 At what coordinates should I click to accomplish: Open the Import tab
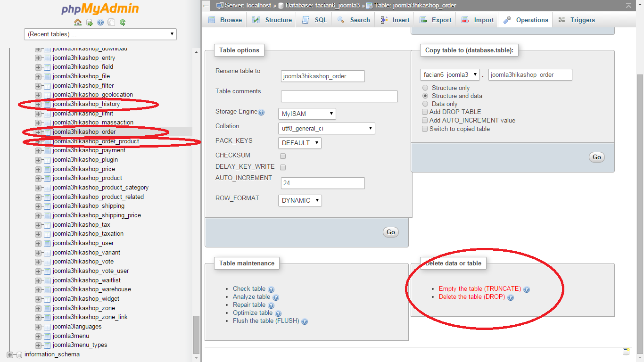pyautogui.click(x=477, y=20)
